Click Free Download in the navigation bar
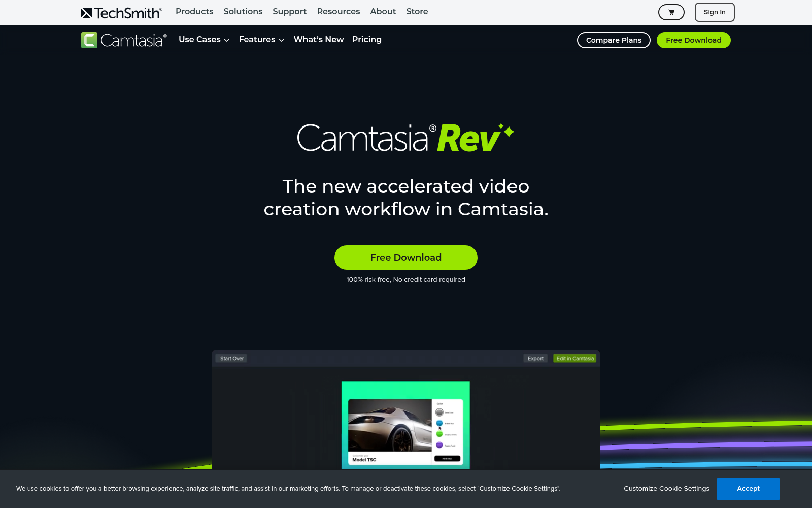The image size is (812, 508). (694, 40)
